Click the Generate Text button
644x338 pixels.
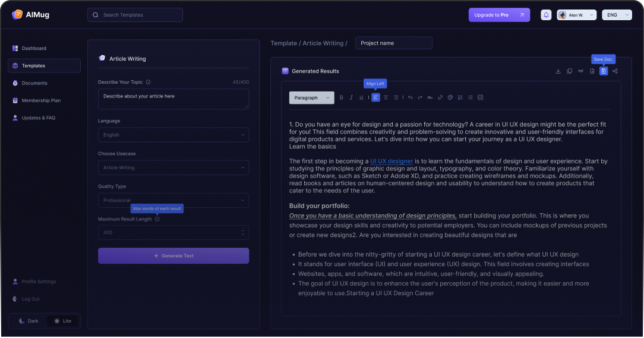(x=173, y=256)
